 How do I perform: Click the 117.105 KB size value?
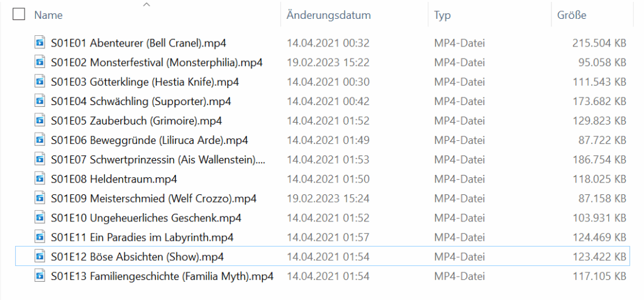point(599,276)
